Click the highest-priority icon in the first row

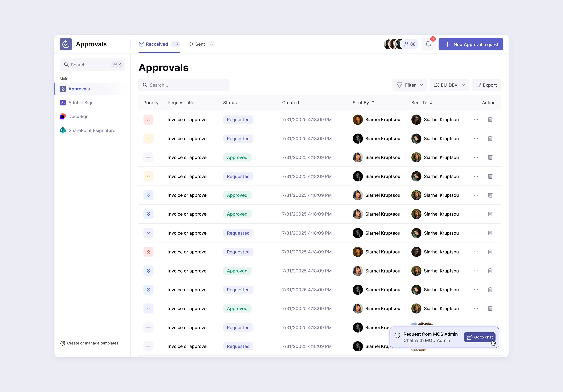(x=148, y=120)
